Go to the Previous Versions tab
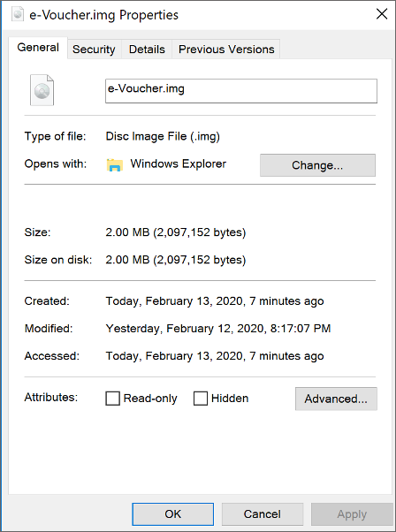Screen dimensions: 396x532 point(226,49)
